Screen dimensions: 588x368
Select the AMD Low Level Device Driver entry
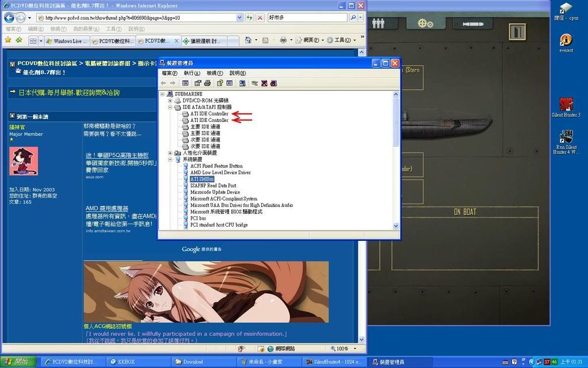[220, 172]
